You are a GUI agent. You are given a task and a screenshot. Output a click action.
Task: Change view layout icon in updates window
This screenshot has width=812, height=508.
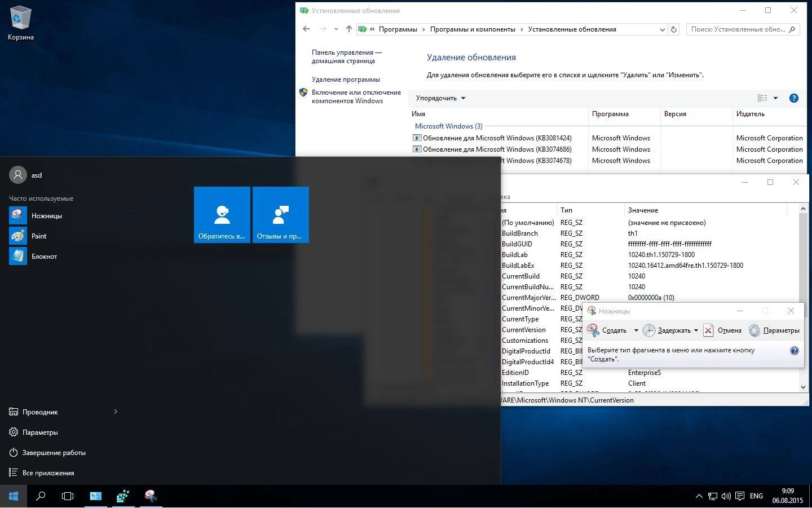[762, 98]
